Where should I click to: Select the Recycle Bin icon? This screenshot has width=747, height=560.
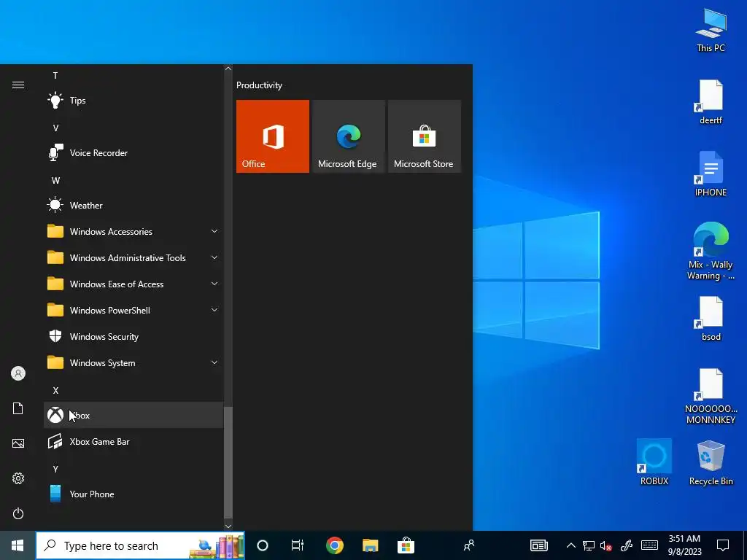tap(711, 462)
